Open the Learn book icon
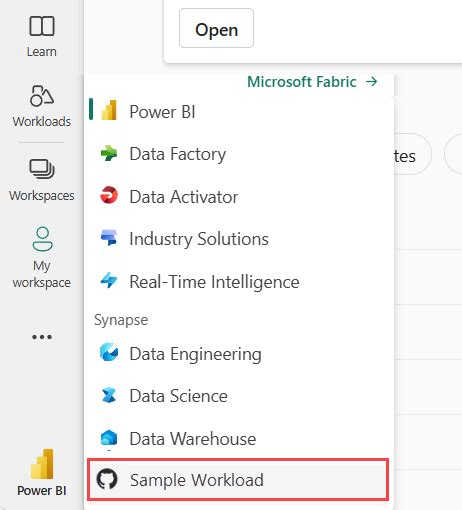Screen dimensions: 462x510 [x=42, y=26]
